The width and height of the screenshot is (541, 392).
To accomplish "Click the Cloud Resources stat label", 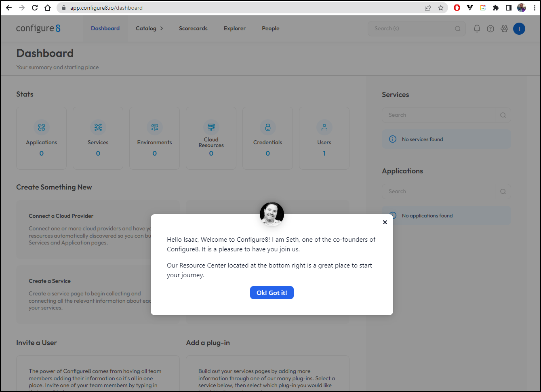I will click(x=211, y=142).
